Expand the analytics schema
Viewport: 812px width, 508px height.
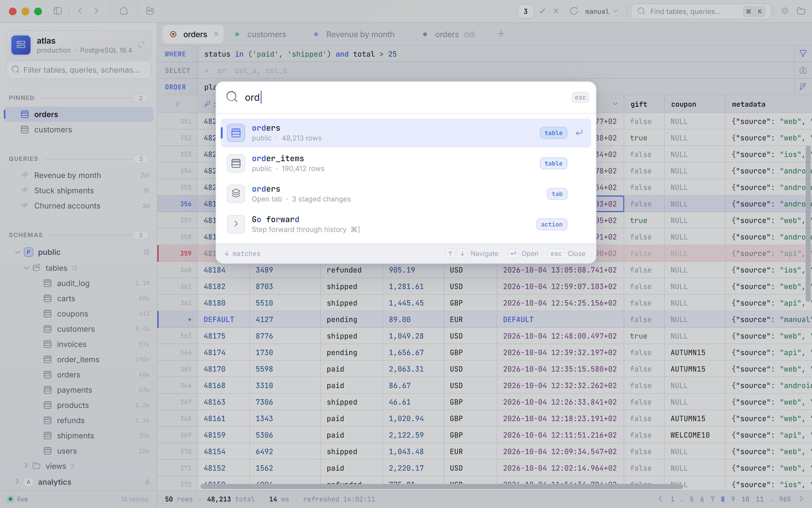(17, 482)
